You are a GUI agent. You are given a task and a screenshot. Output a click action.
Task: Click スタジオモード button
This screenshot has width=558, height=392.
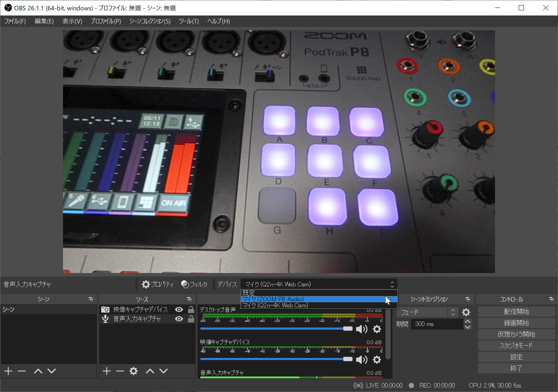pyautogui.click(x=516, y=346)
